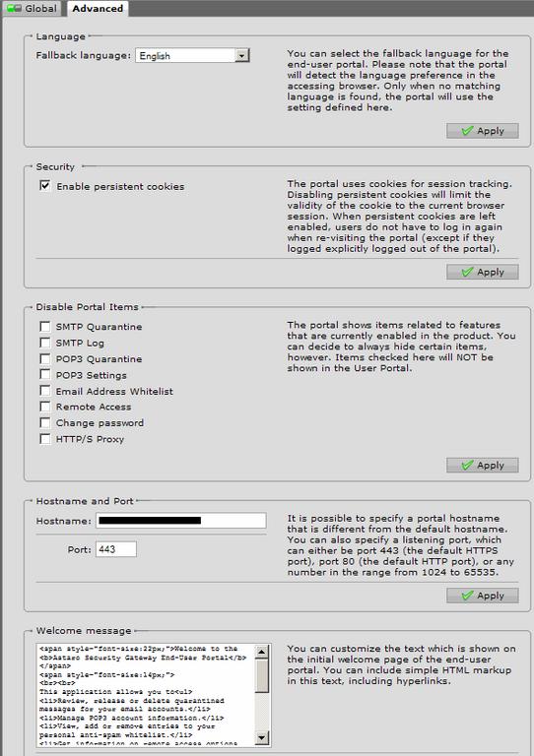Image resolution: width=534 pixels, height=756 pixels.
Task: Select the Advanced tab
Action: 98,9
